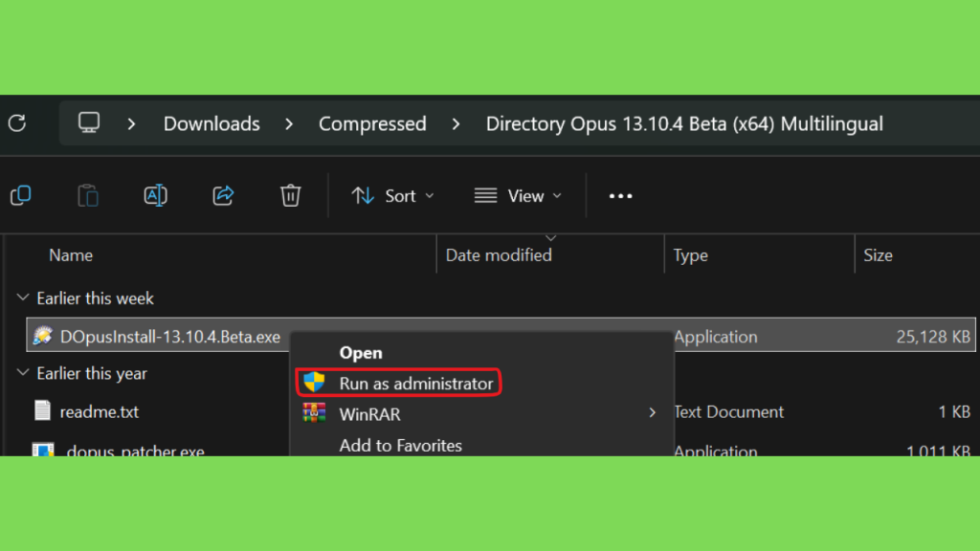Expand the WinRAR submenu arrow
The image size is (980, 551).
652,413
